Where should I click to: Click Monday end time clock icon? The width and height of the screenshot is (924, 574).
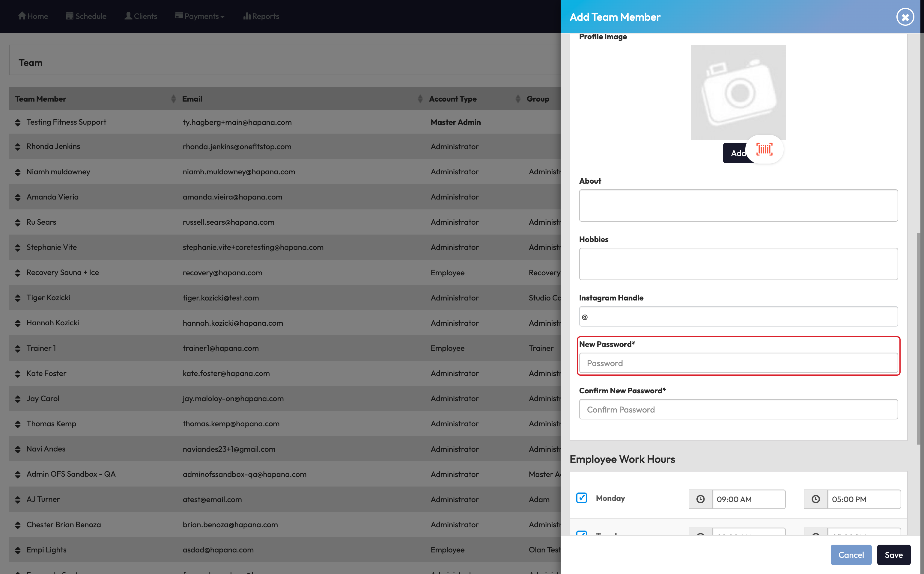[x=815, y=499]
